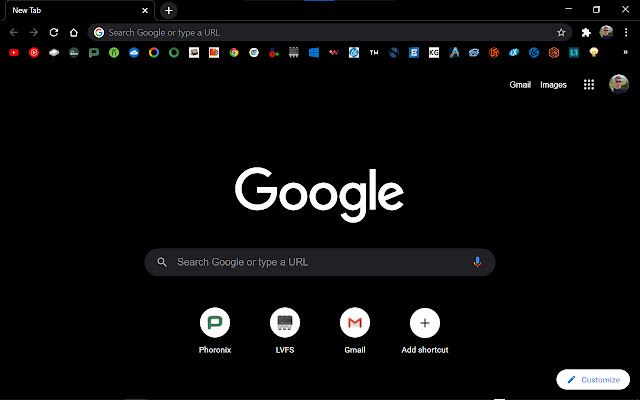
Task: Start voice search with the microphone
Action: pyautogui.click(x=477, y=262)
